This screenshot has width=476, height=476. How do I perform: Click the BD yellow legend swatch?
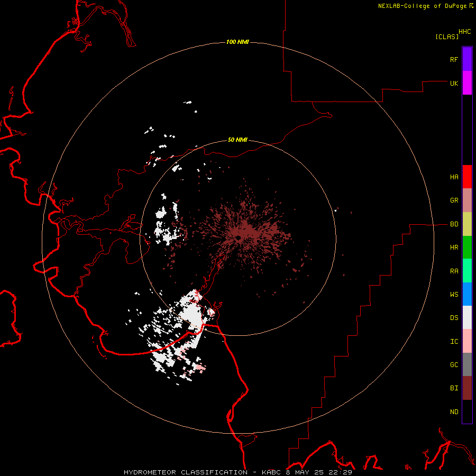click(467, 224)
